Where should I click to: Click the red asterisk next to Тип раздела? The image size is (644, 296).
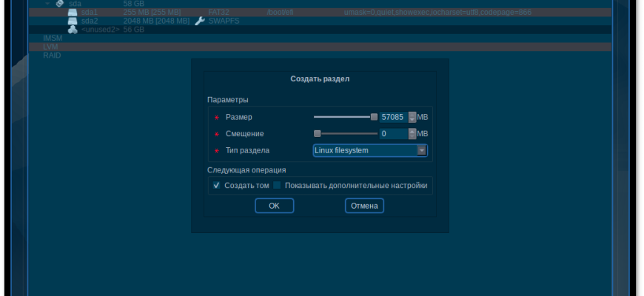(x=216, y=151)
